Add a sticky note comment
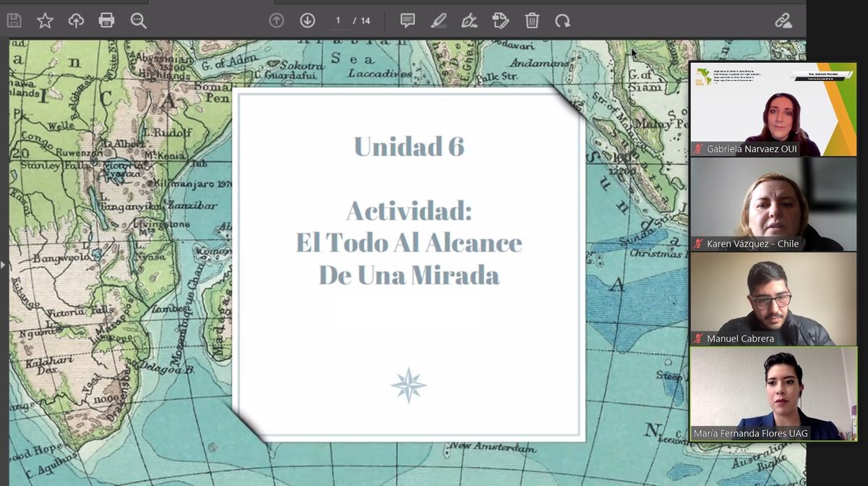 [x=408, y=21]
